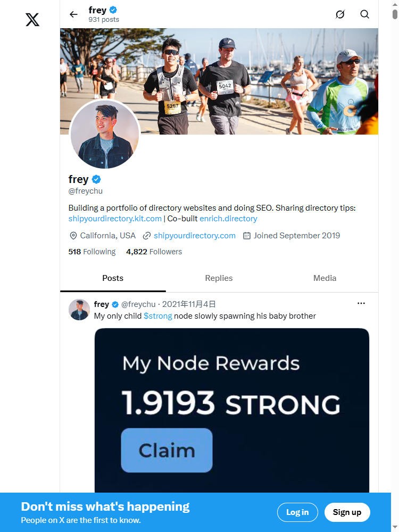Open the large profile picture
Viewport: 399px width, 532px height.
(x=105, y=134)
